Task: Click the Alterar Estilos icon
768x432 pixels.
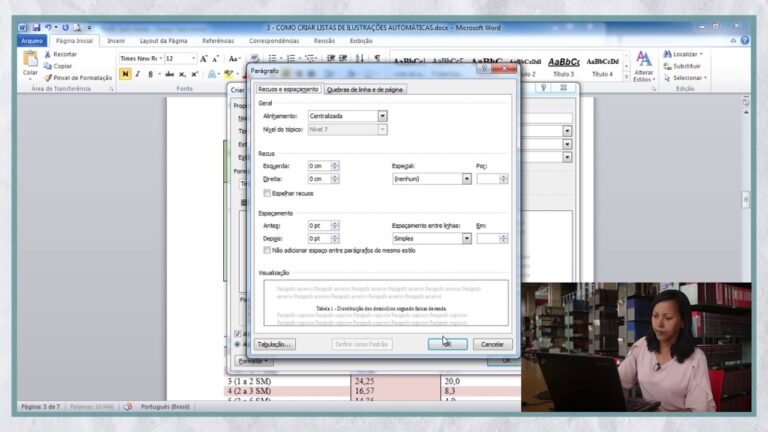Action: (x=644, y=67)
